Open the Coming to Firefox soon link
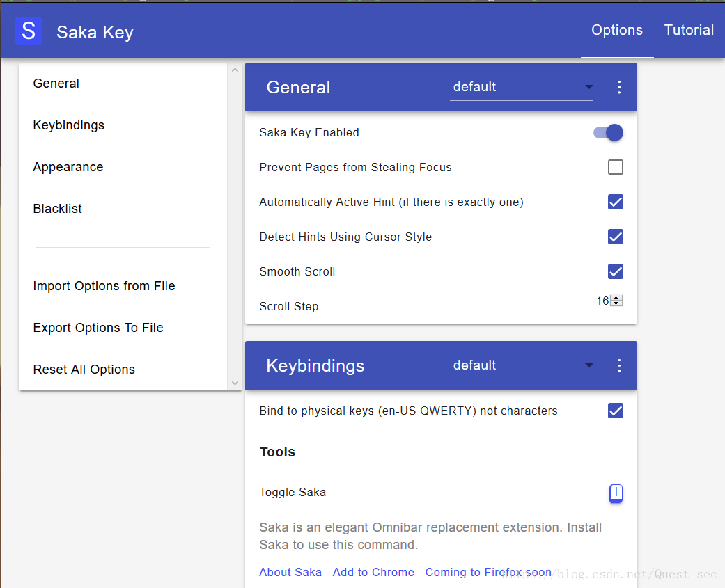725x588 pixels. pyautogui.click(x=488, y=572)
